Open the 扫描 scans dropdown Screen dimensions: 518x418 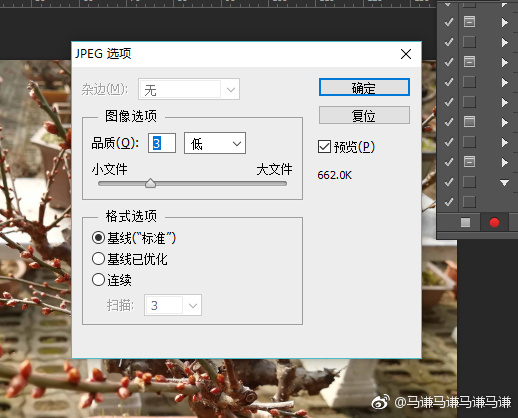click(x=173, y=305)
